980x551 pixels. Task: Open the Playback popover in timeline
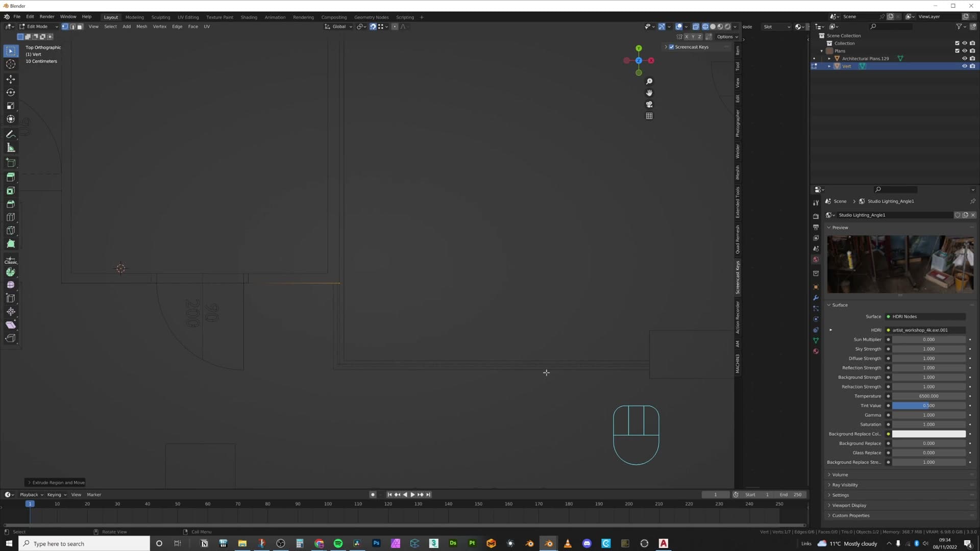(x=31, y=495)
